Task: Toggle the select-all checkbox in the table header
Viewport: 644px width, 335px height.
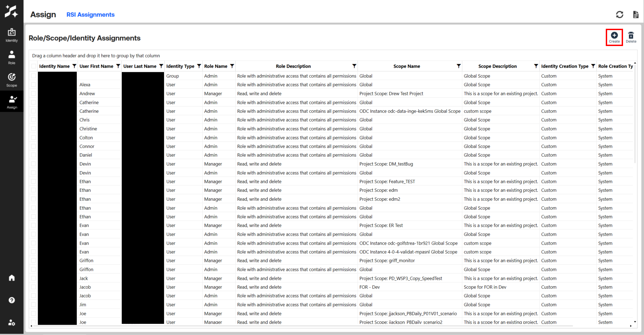Action: coord(33,66)
